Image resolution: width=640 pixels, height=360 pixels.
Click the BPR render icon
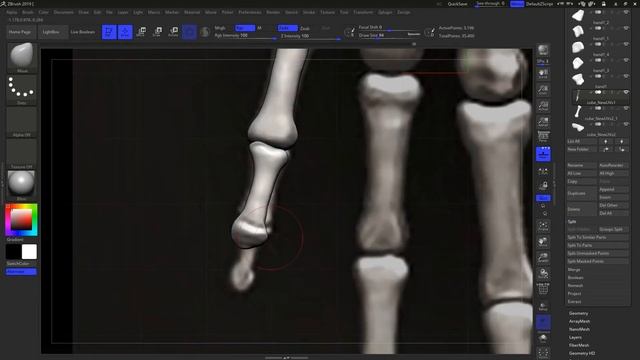pyautogui.click(x=543, y=51)
